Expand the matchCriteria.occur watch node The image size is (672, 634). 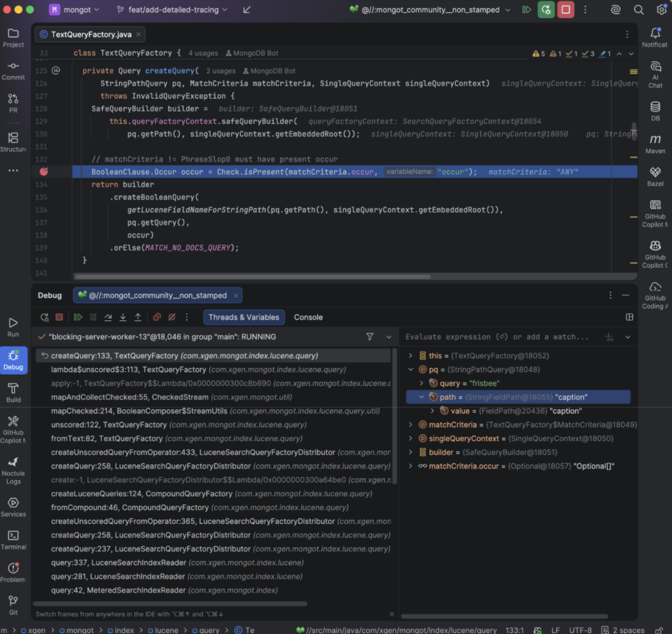411,466
